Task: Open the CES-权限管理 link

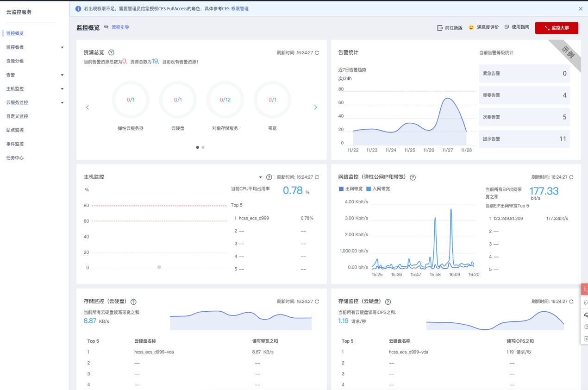Action: 235,9
